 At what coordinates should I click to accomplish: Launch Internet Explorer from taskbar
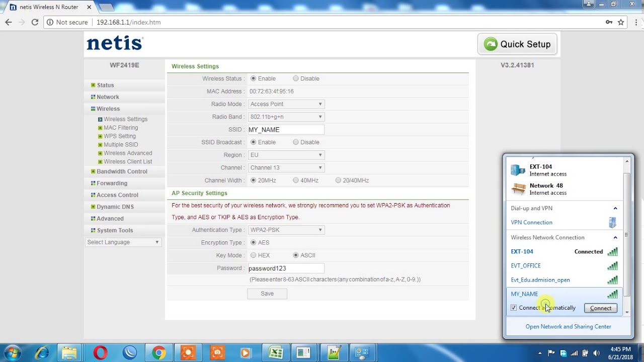(x=42, y=352)
